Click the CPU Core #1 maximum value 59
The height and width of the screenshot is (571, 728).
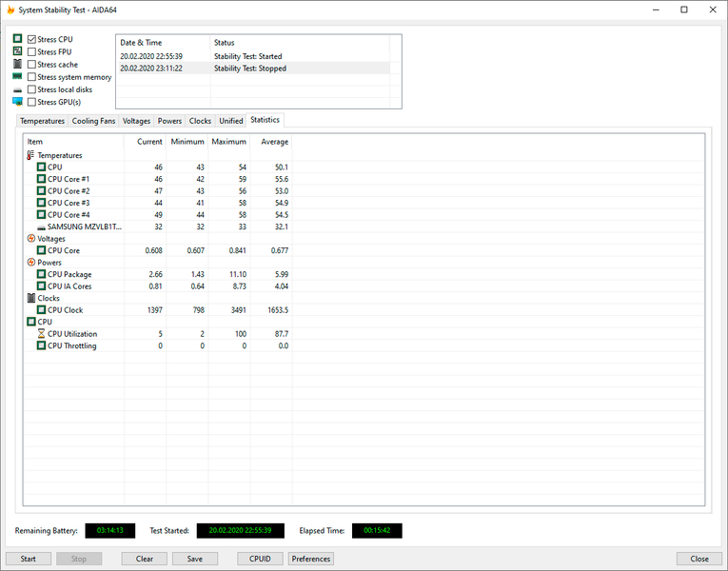[x=243, y=179]
